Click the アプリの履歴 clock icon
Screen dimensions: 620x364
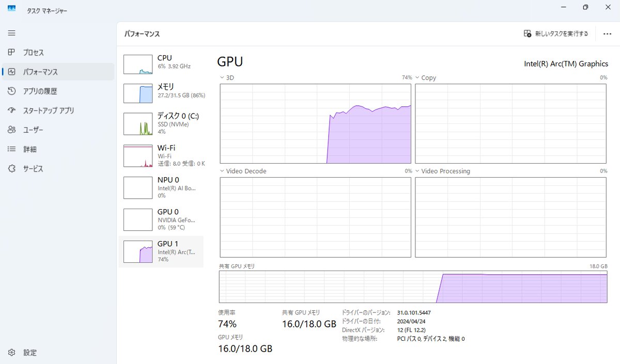11,91
